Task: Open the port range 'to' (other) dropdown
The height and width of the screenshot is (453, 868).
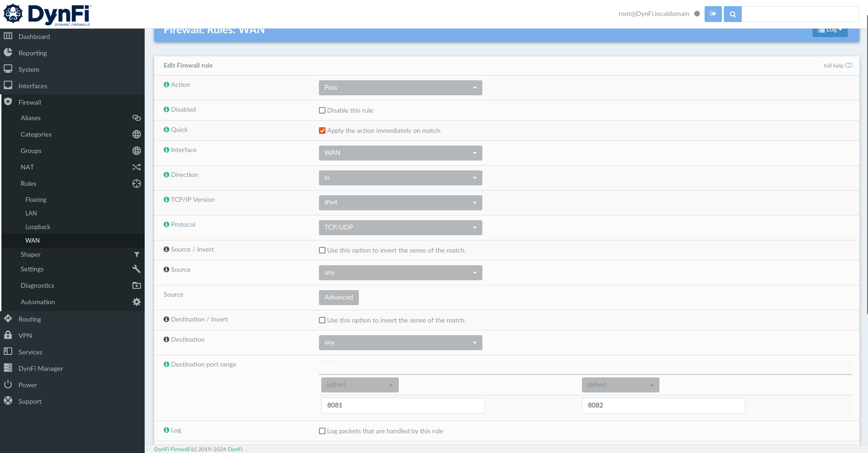Action: 620,385
